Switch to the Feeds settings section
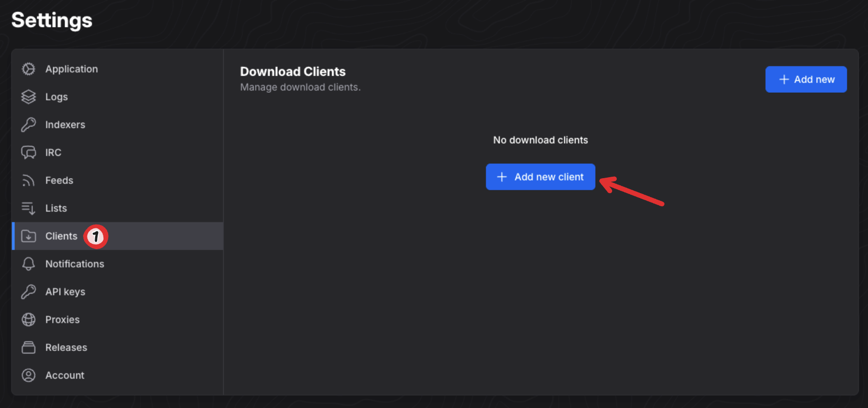Image resolution: width=868 pixels, height=408 pixels. (x=59, y=181)
